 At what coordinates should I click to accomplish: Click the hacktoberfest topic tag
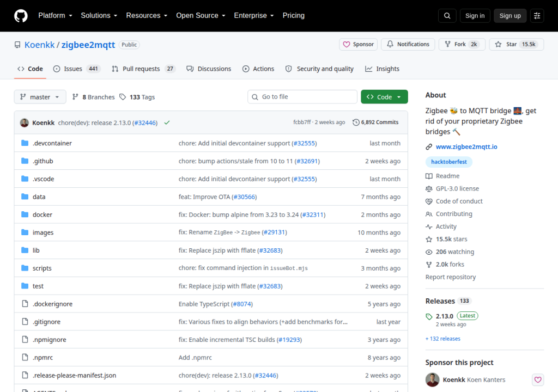(x=449, y=162)
